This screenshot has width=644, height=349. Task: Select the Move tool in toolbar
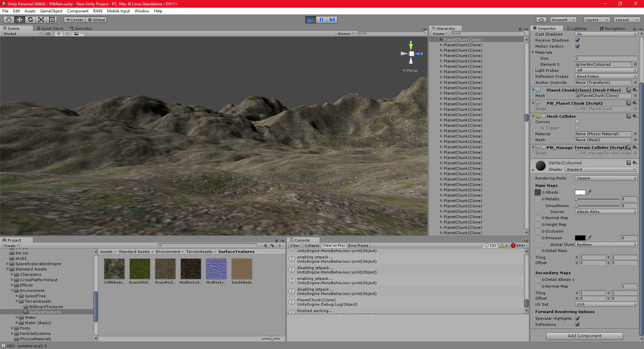[x=19, y=20]
